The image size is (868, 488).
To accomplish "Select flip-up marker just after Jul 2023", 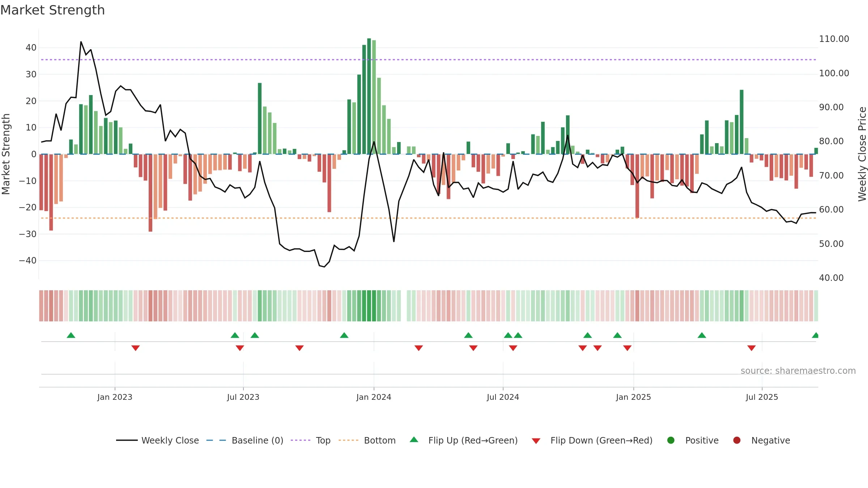I will tap(255, 335).
